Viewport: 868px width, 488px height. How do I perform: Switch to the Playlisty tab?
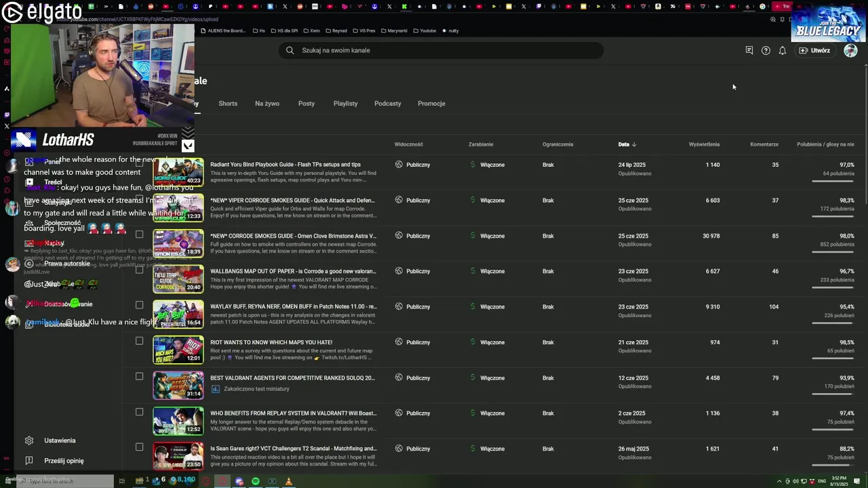point(345,104)
